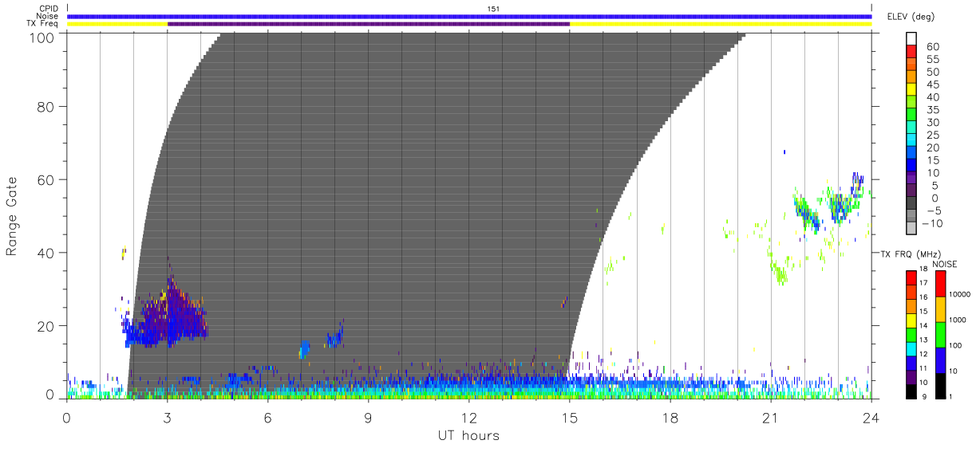
Task: Click the yellow swatch in ELEV colorbar
Action: coord(911,90)
